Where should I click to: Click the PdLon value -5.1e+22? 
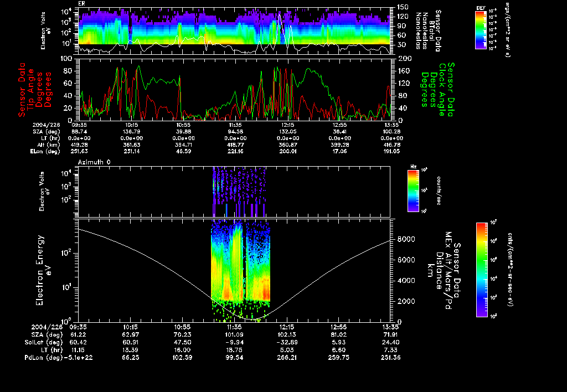(x=78, y=357)
